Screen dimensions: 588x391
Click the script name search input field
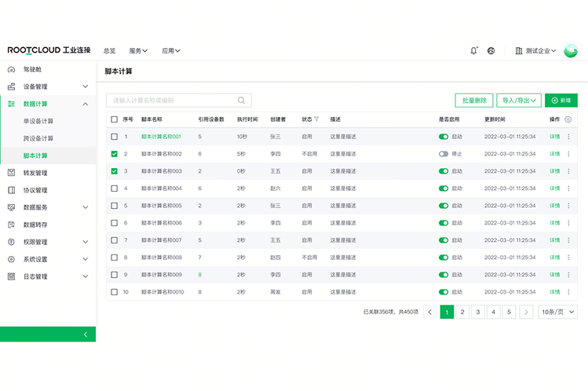pos(173,100)
